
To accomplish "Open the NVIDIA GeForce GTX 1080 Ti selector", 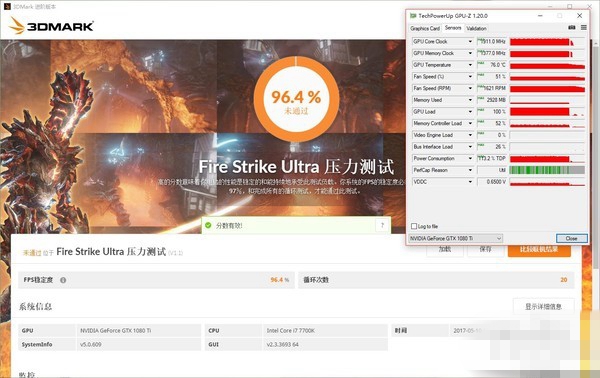I will point(455,238).
